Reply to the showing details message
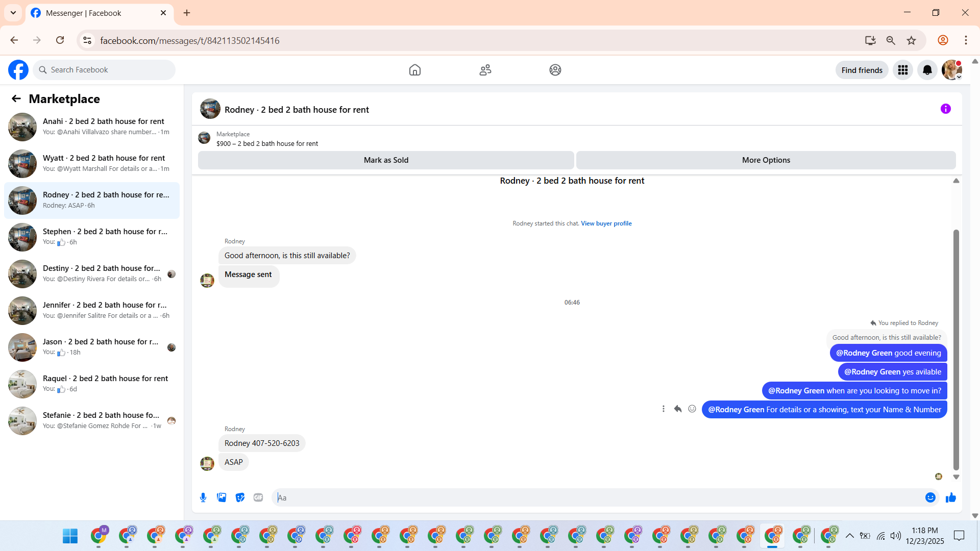Screen dimensions: 980x551 [x=677, y=409]
